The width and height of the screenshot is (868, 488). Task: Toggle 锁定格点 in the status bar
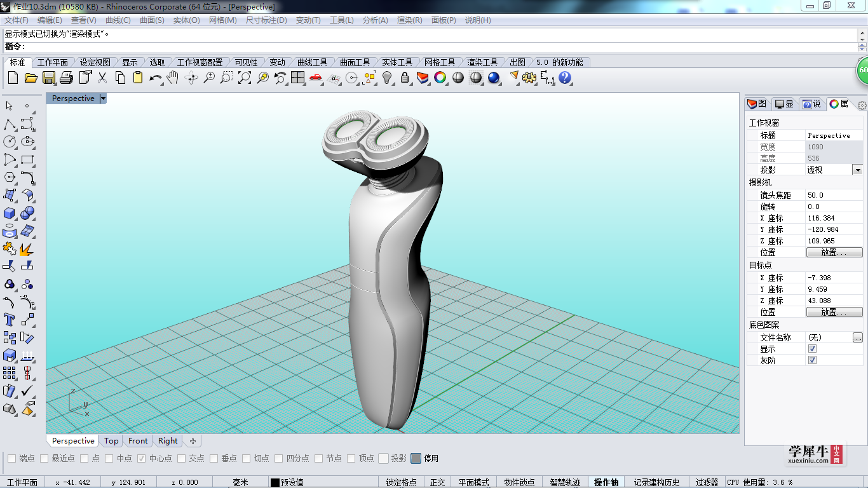[x=401, y=482]
